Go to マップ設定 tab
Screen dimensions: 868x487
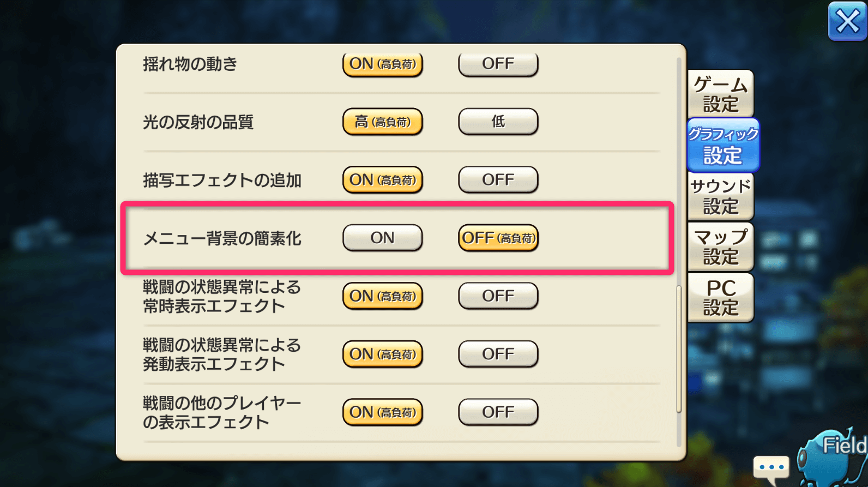[x=720, y=246]
